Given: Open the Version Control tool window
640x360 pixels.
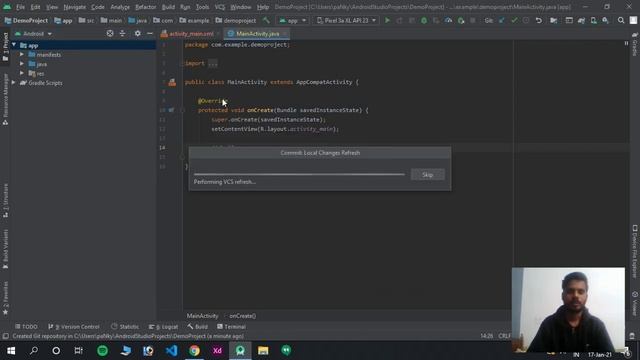Looking at the screenshot, I should click(x=74, y=327).
